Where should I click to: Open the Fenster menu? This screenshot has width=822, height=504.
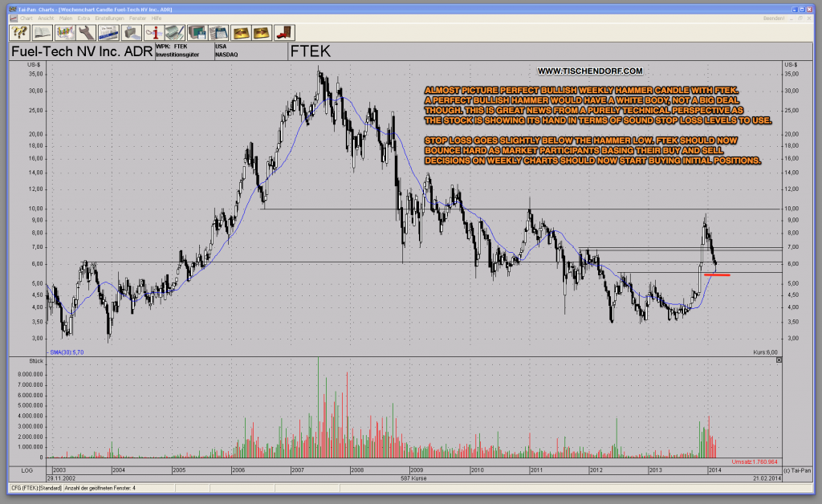pos(138,18)
